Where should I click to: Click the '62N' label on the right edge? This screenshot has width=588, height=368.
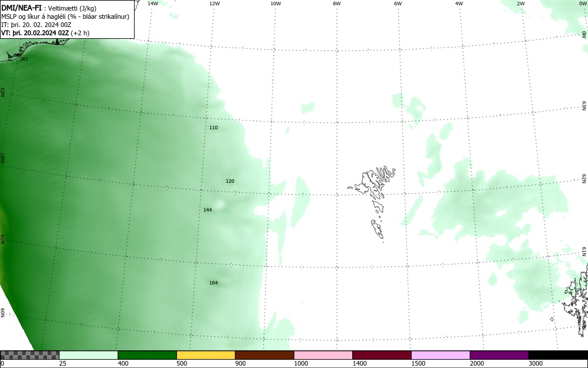(584, 178)
